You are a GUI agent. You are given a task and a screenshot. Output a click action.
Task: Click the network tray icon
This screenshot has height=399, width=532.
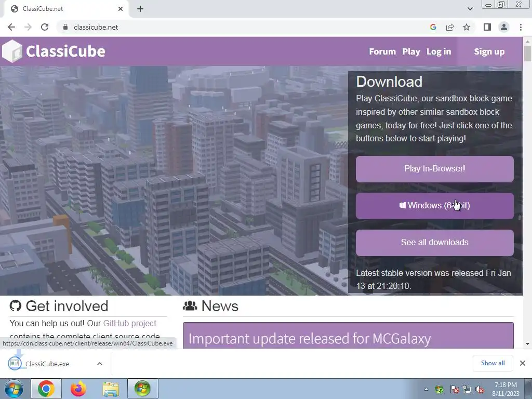pos(467,390)
